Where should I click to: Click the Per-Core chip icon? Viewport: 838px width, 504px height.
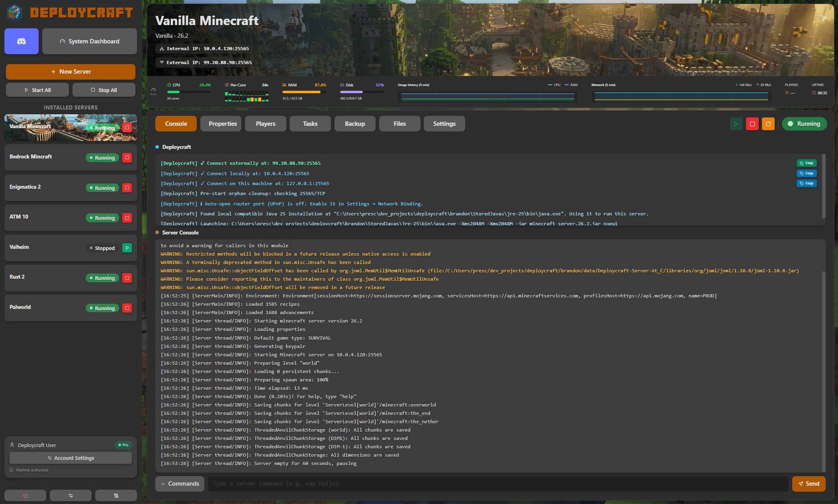pyautogui.click(x=227, y=85)
